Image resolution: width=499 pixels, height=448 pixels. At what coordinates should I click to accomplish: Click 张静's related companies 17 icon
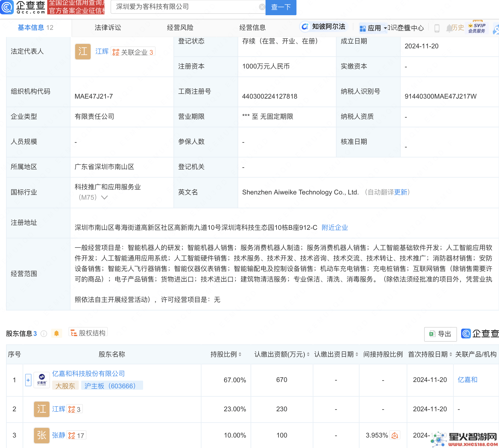pos(76,436)
